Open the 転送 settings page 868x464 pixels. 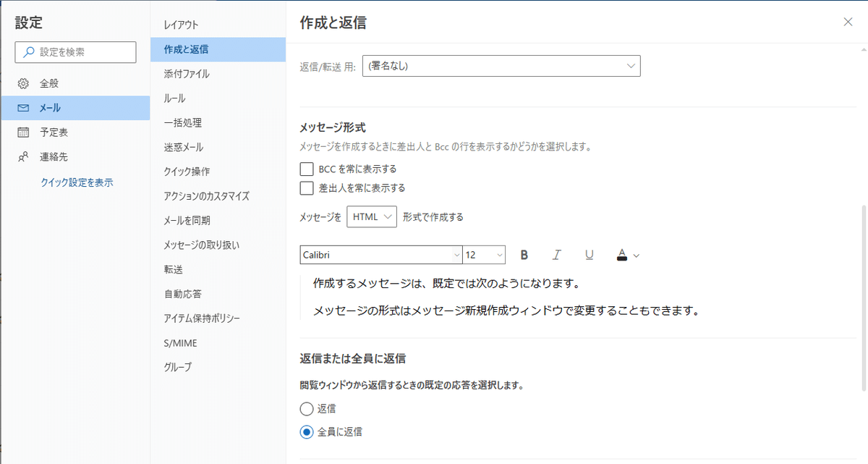(x=218, y=269)
